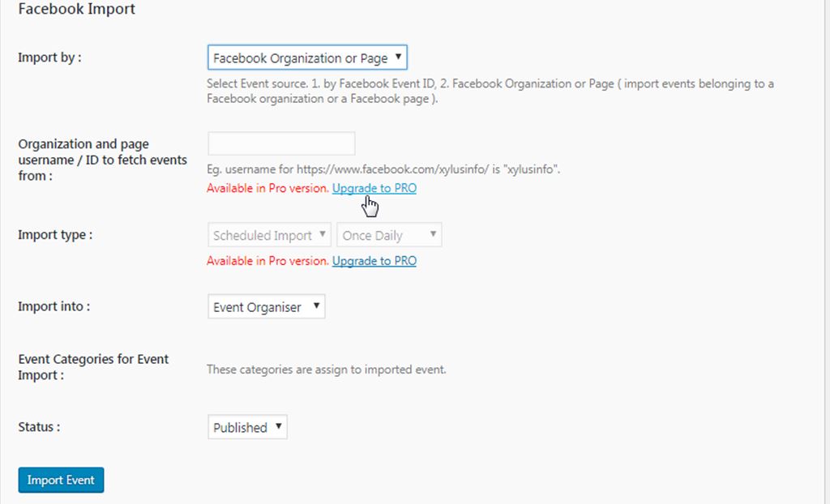The image size is (830, 504).
Task: Click the "Import into :" label
Action: coord(53,306)
